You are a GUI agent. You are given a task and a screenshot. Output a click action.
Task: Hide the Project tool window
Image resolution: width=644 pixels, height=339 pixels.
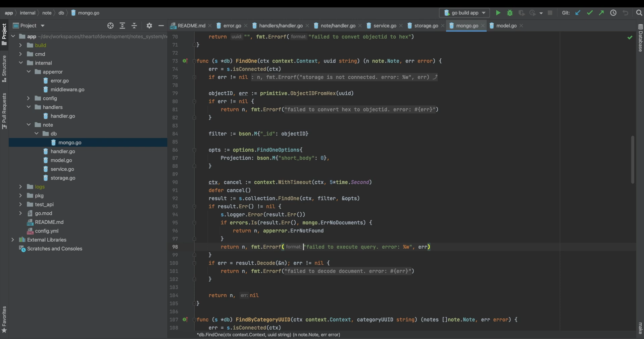coord(161,26)
